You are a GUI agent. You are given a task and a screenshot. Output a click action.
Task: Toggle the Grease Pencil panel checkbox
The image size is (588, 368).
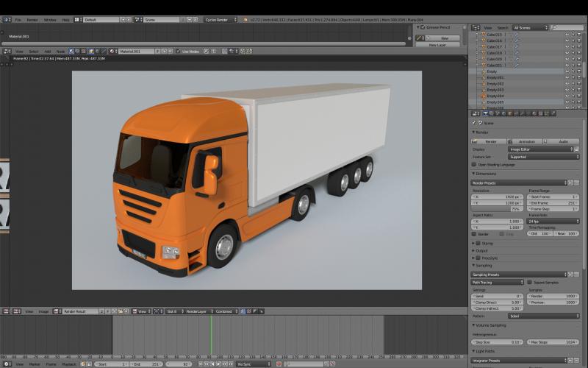[x=423, y=27]
